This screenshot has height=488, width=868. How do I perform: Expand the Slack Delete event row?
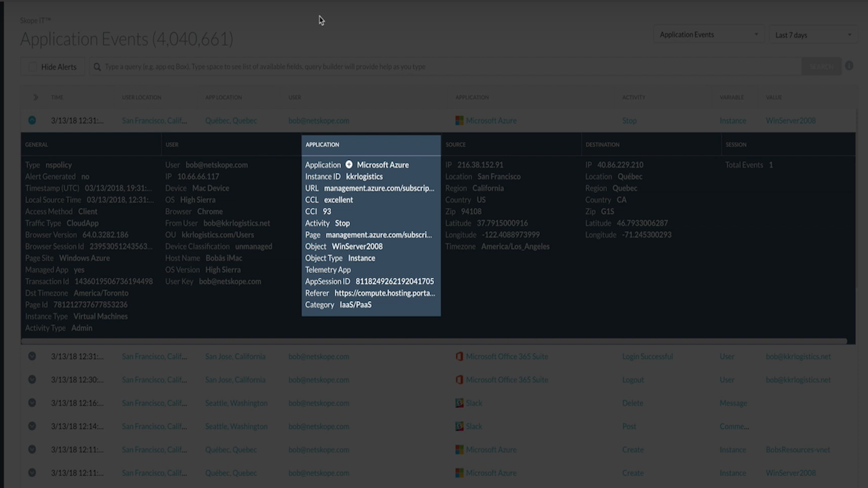pyautogui.click(x=32, y=403)
